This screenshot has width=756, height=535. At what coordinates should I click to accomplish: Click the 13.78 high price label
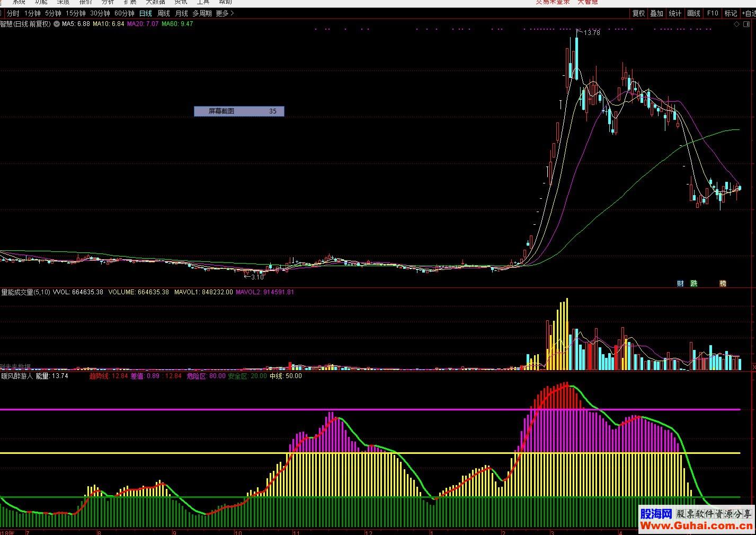tap(592, 33)
